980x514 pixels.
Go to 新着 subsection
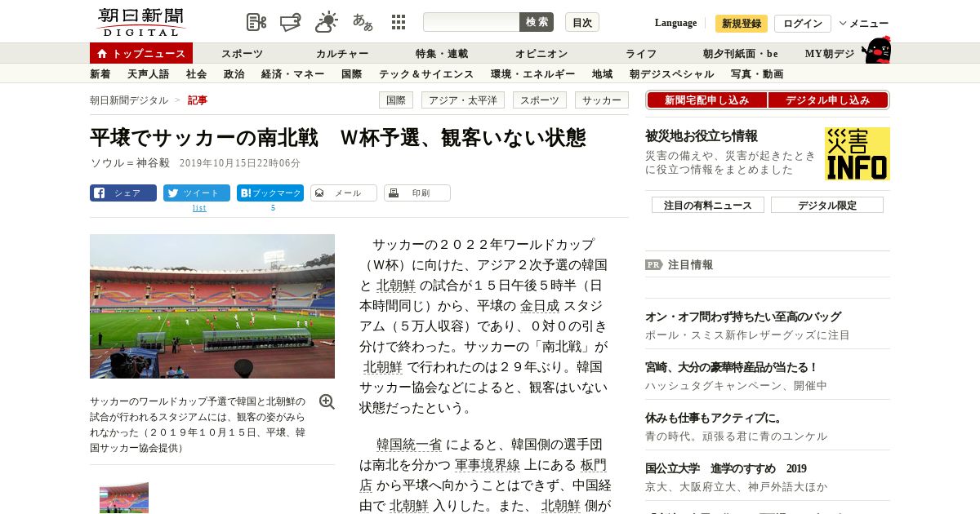pos(100,74)
